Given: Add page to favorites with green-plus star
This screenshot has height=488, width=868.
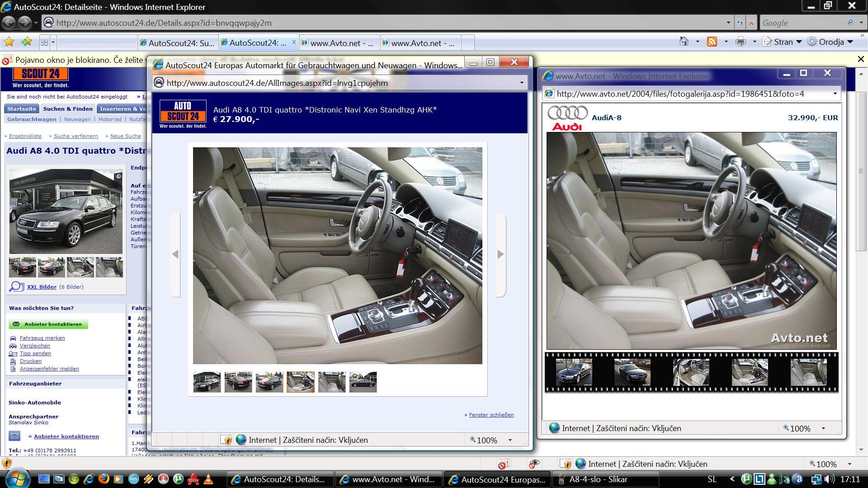Looking at the screenshot, I should (27, 42).
